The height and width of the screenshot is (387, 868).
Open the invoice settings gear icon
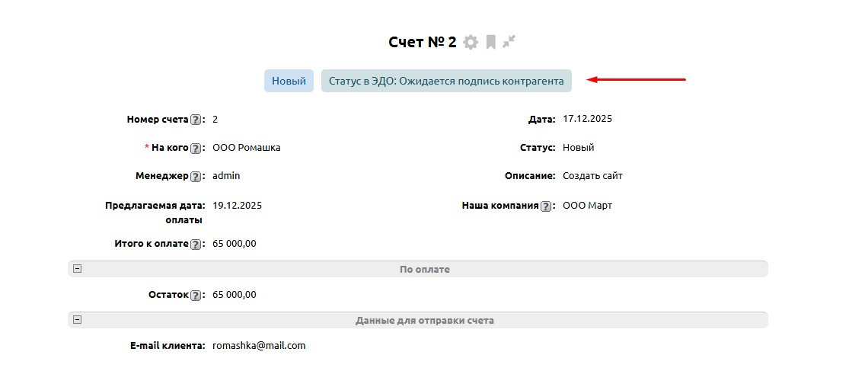click(471, 42)
